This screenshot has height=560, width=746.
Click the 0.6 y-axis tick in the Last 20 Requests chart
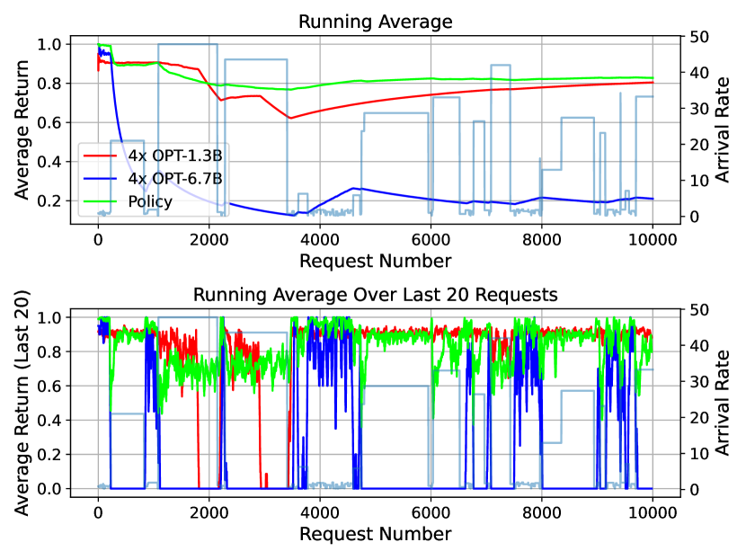(49, 386)
